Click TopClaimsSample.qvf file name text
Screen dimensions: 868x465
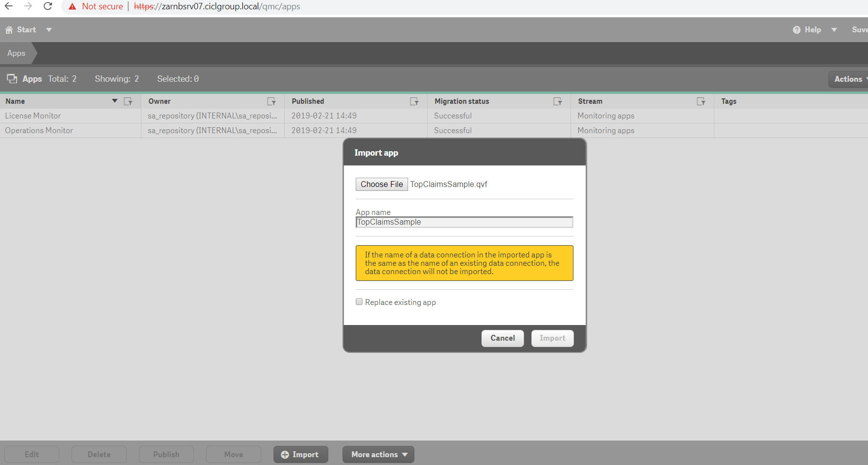(x=449, y=184)
